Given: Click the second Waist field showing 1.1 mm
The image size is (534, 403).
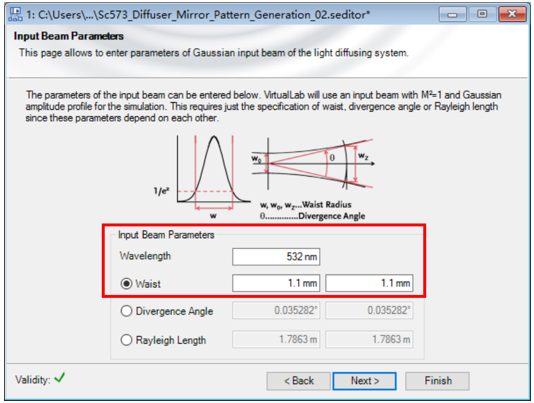Looking at the screenshot, I should [x=369, y=283].
